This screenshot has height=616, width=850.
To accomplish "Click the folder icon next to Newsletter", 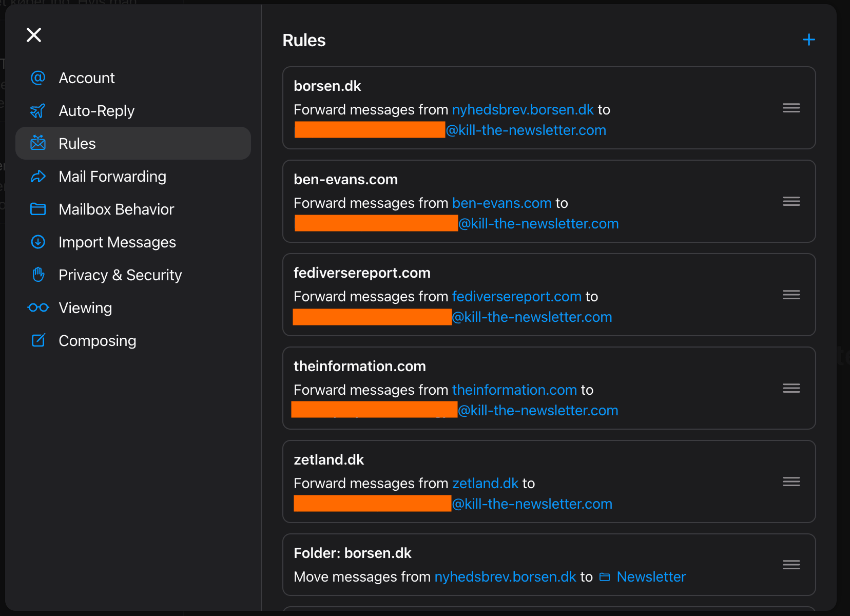I will [x=605, y=576].
